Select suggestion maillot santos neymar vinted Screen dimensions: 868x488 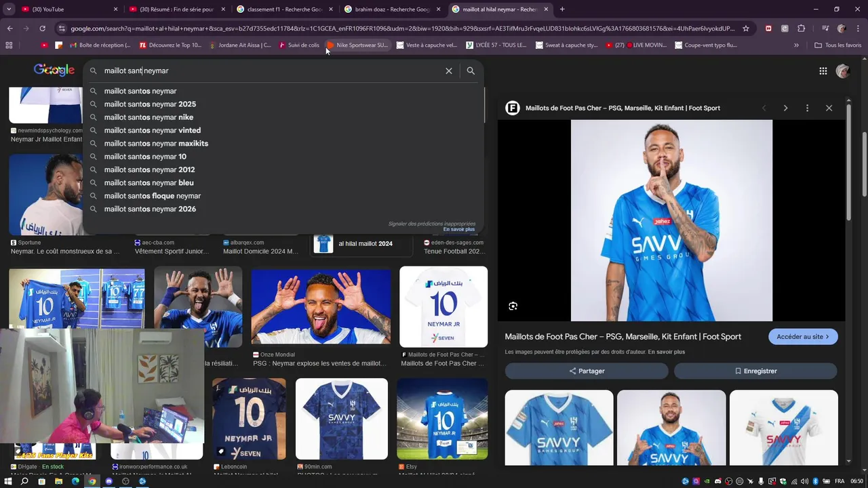pos(283,130)
